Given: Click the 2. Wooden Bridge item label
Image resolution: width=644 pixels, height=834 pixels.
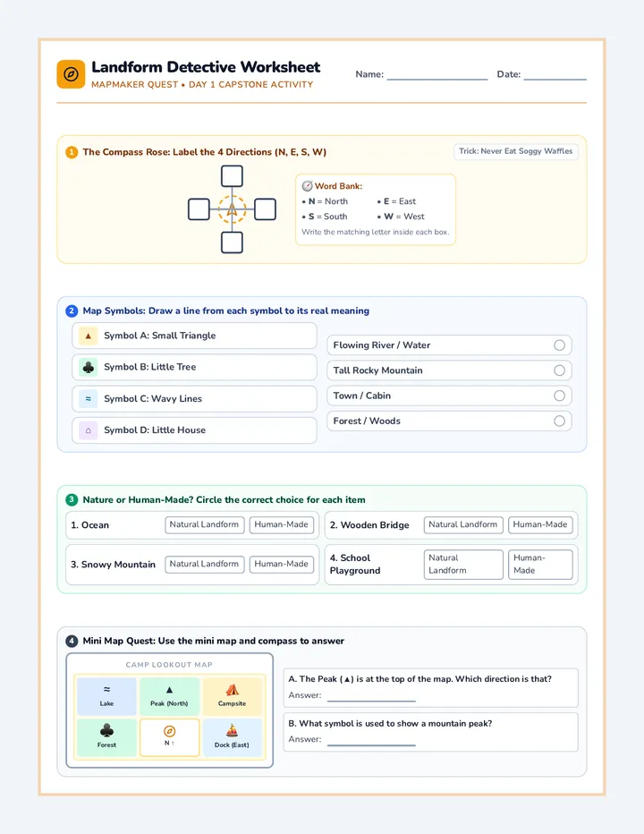Looking at the screenshot, I should tap(369, 525).
